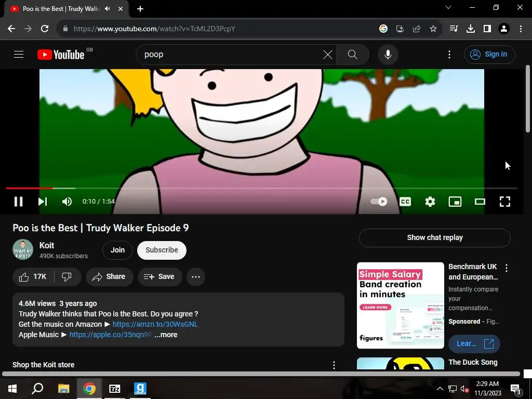Open Shop the Koit store options menu
The width and height of the screenshot is (532, 399).
334,365
